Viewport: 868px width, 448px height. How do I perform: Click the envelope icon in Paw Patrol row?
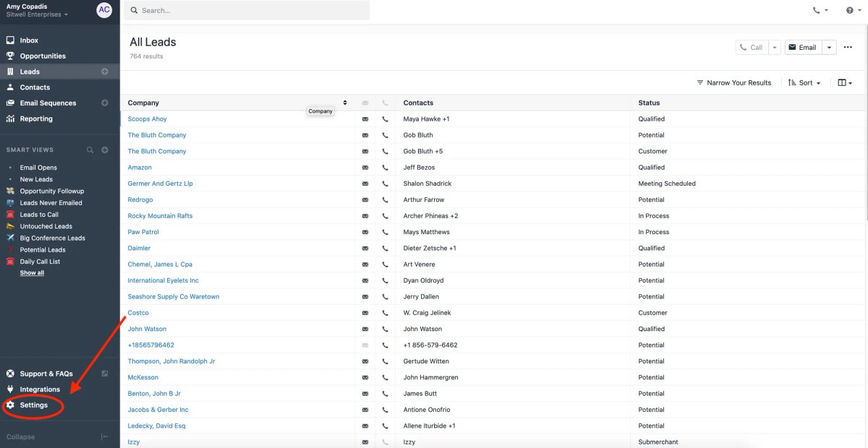tap(365, 232)
